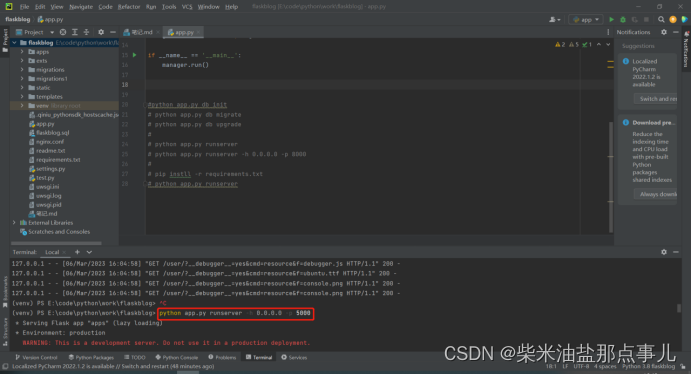Expand External Libraries node
692x374 pixels.
coord(15,223)
